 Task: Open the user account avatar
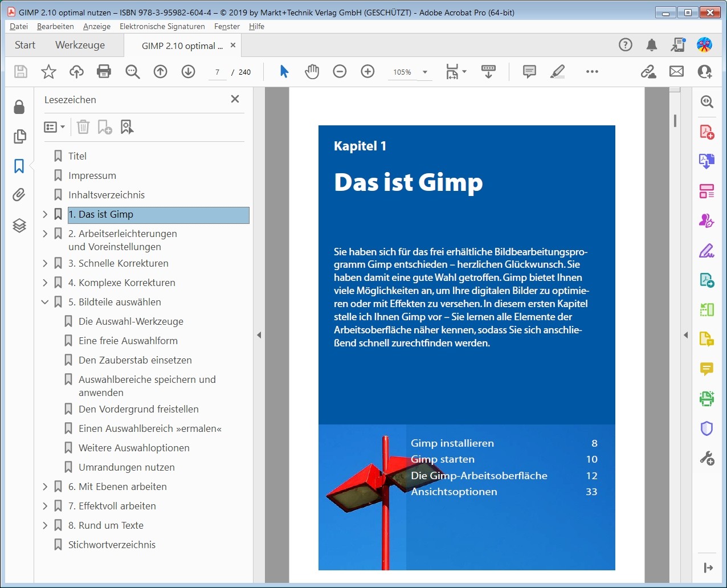point(705,45)
